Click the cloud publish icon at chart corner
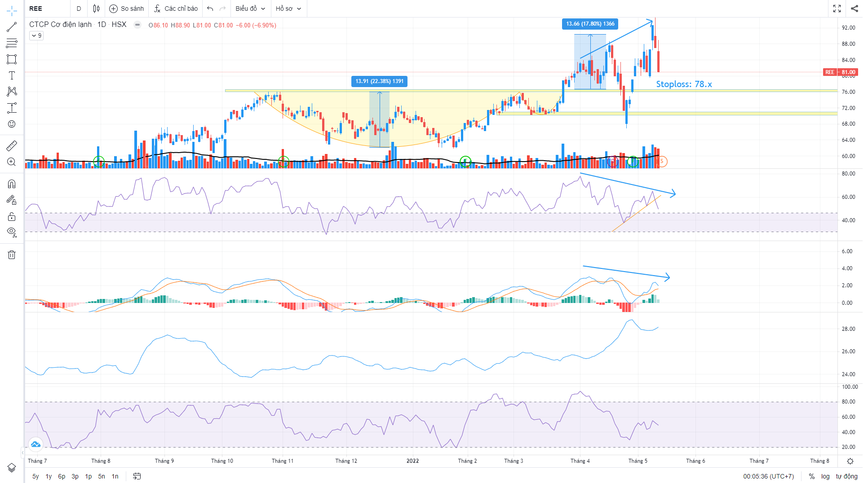The width and height of the screenshot is (868, 483). point(35,444)
